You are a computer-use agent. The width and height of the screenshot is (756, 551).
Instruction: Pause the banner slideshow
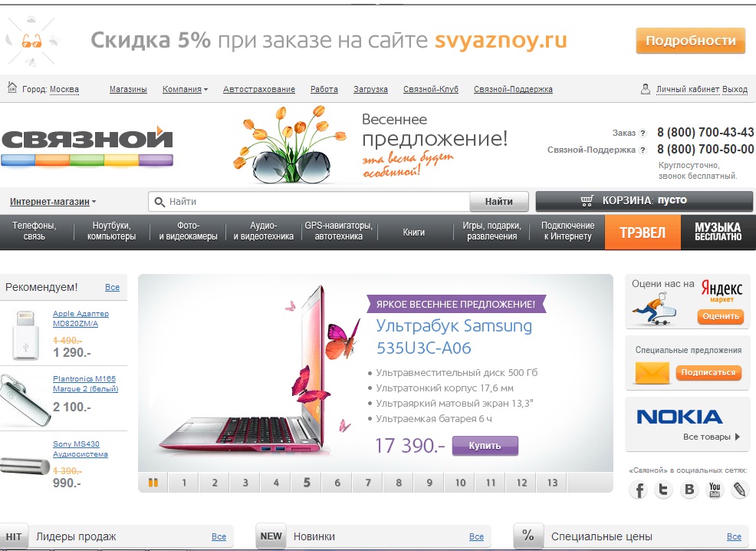(153, 483)
